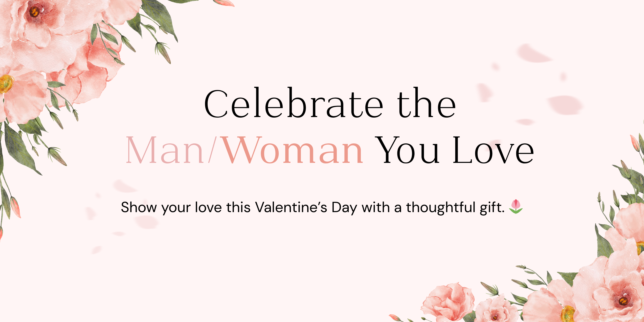This screenshot has height=322, width=644.
Task: Click the word "the" on the first headline line
Action: tap(426, 104)
